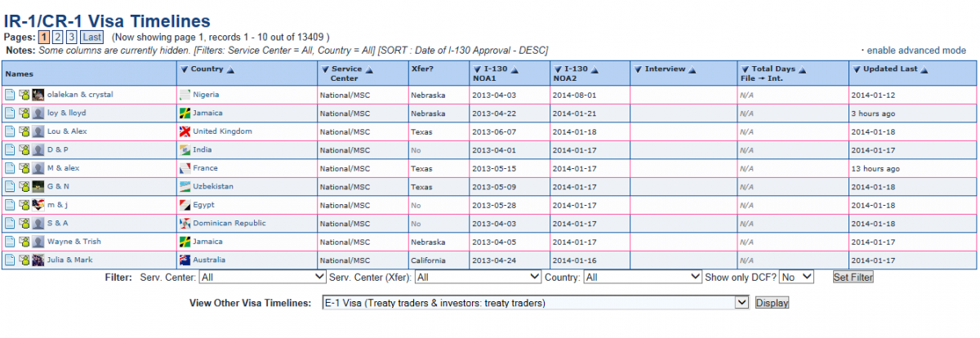This screenshot has width=980, height=338.
Task: Sort I-130 NOA2 column ascending
Action: pyautogui.click(x=594, y=70)
